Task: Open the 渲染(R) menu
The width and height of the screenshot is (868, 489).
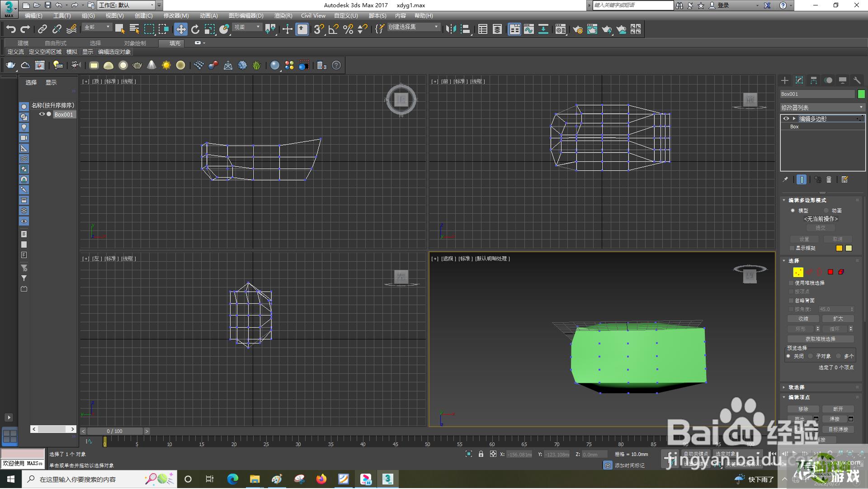Action: coord(283,15)
